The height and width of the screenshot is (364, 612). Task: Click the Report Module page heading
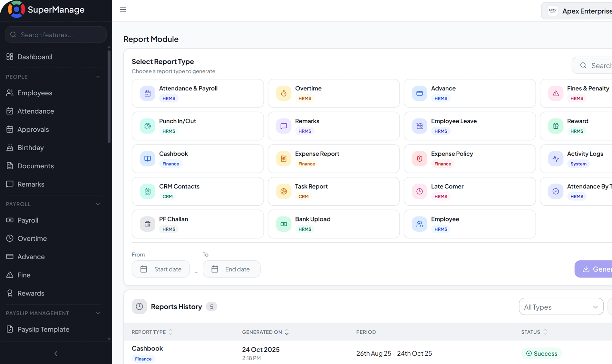click(151, 39)
